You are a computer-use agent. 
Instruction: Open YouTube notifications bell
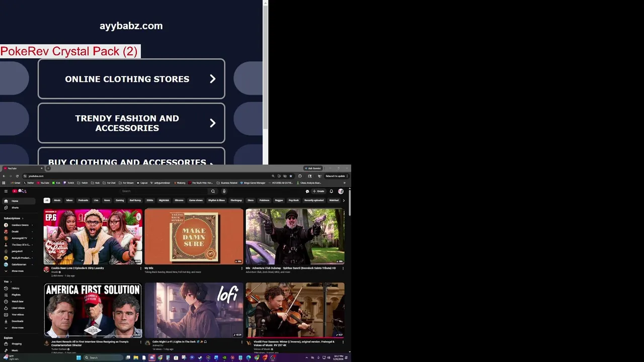(x=331, y=191)
